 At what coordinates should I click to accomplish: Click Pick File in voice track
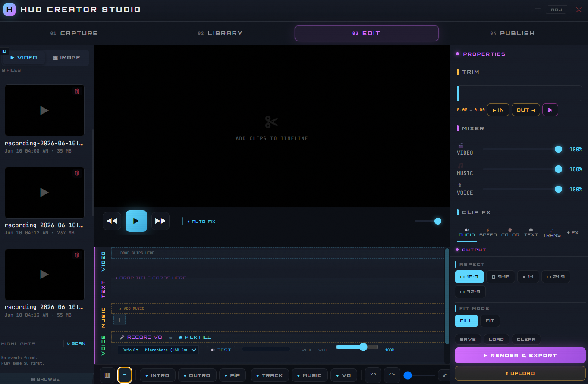pyautogui.click(x=195, y=337)
